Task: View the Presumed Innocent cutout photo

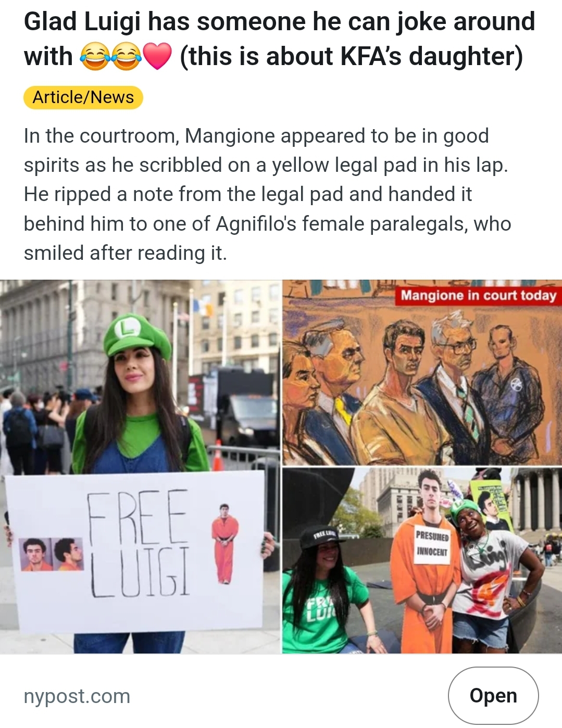Action: pyautogui.click(x=422, y=561)
